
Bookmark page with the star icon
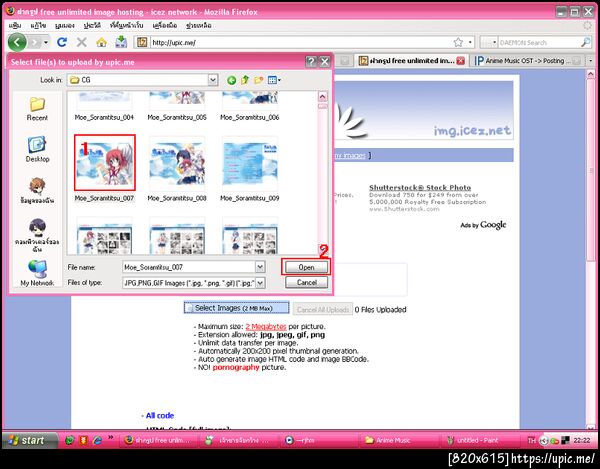click(458, 42)
